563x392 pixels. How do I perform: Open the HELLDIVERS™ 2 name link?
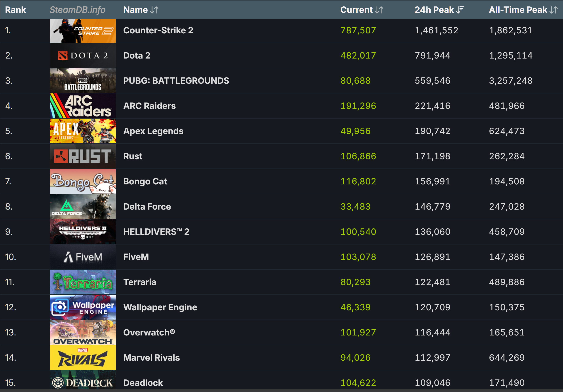156,232
